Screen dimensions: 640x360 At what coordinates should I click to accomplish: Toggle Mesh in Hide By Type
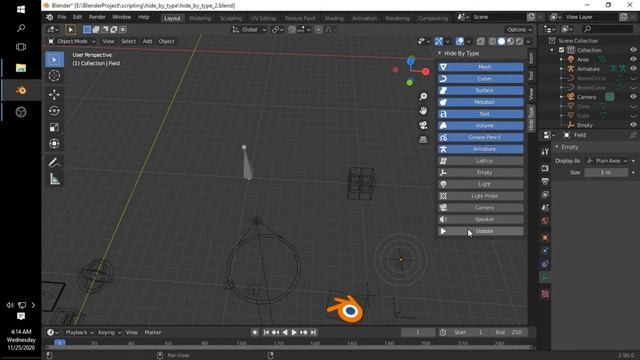(481, 67)
